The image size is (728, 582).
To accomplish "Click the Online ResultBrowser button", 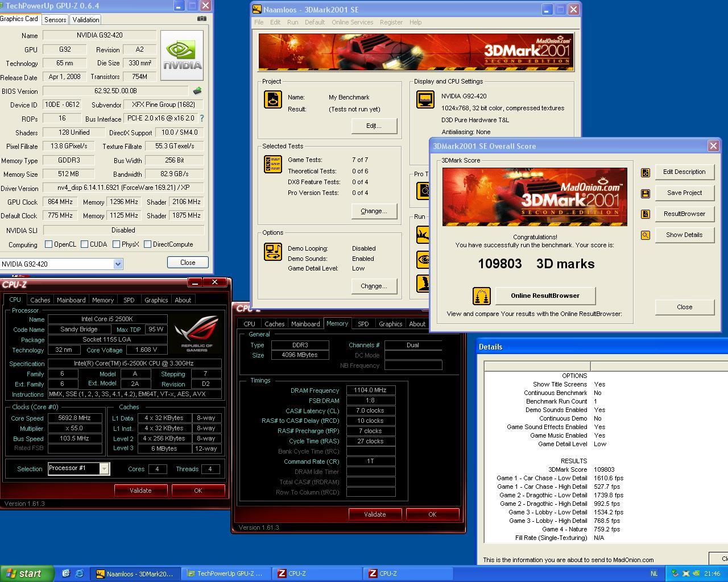I will pos(545,296).
